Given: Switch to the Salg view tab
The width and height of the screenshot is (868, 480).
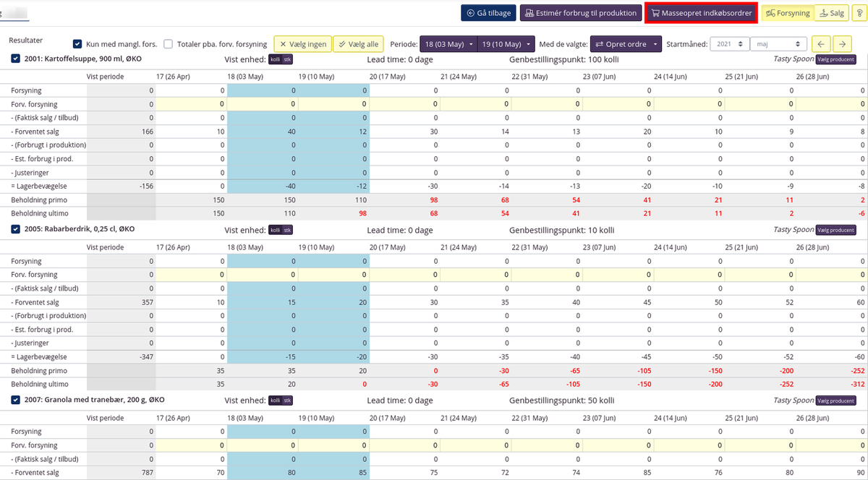Looking at the screenshot, I should click(831, 13).
